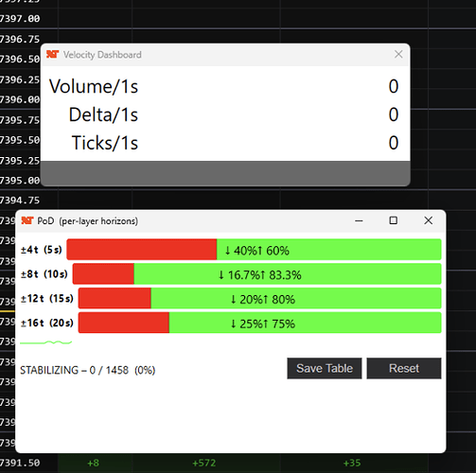Click the NinjaTrader icon in PoD title bar

click(x=27, y=220)
